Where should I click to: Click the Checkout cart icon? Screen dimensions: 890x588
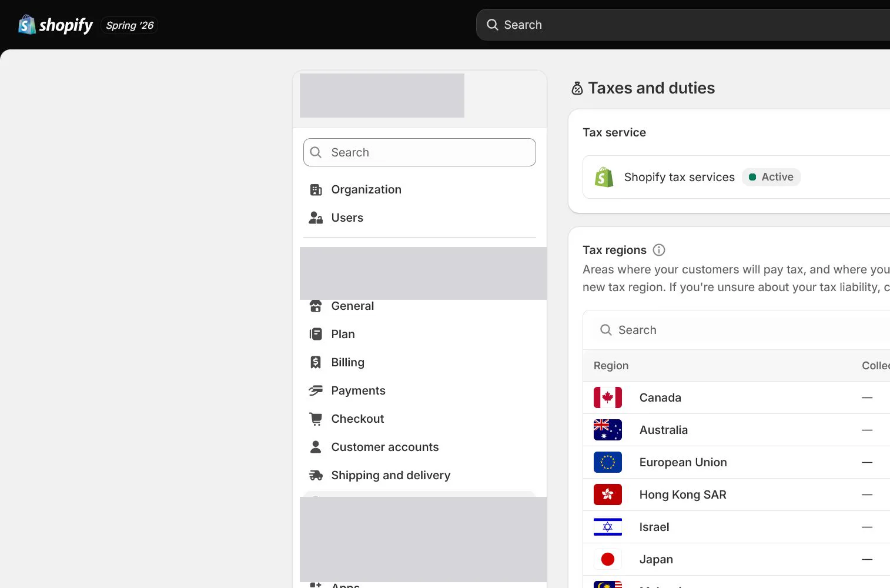tap(316, 419)
